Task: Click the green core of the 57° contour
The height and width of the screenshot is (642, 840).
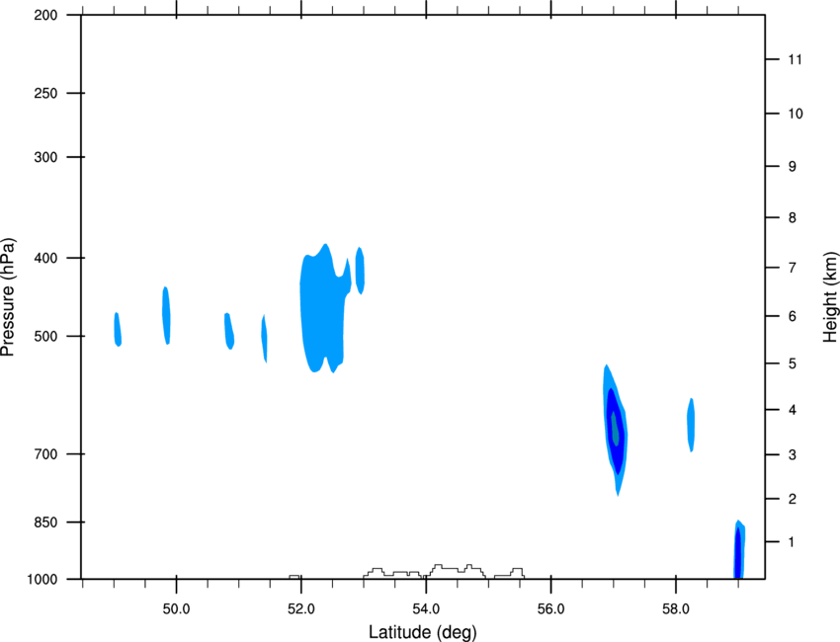Action: coord(615,428)
